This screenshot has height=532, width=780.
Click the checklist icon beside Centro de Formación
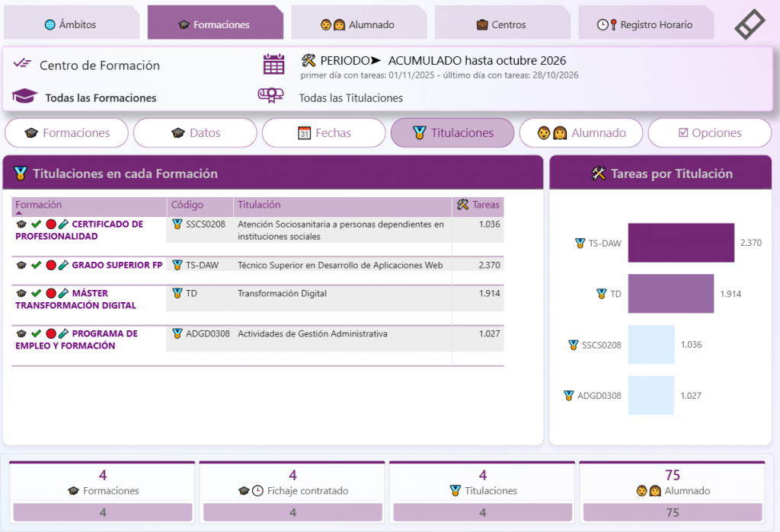tap(22, 63)
